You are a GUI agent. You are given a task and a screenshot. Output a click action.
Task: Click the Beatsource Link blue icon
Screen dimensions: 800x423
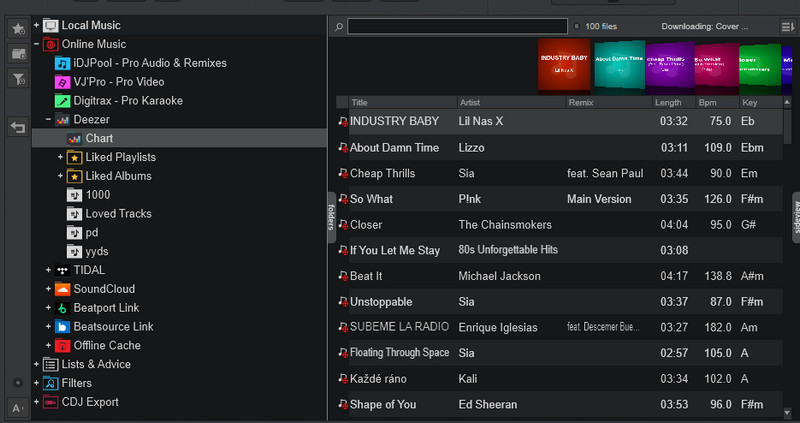[x=62, y=327]
